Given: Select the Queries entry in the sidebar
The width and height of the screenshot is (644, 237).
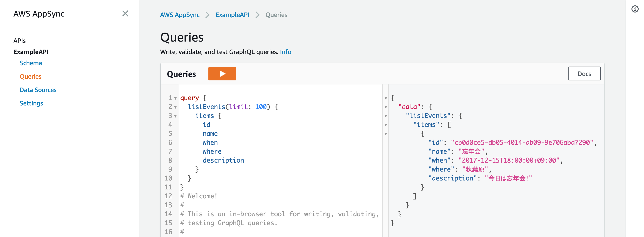Looking at the screenshot, I should pos(30,76).
